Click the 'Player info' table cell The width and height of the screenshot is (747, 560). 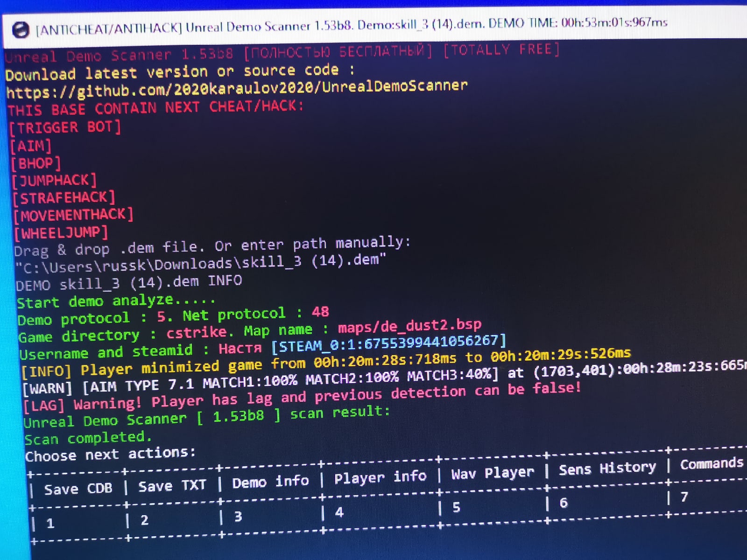tap(380, 477)
